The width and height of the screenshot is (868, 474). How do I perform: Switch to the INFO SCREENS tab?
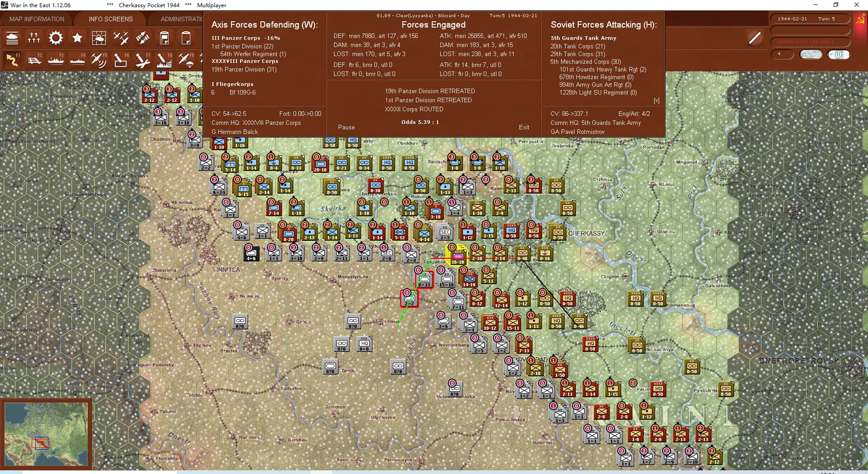coord(111,19)
